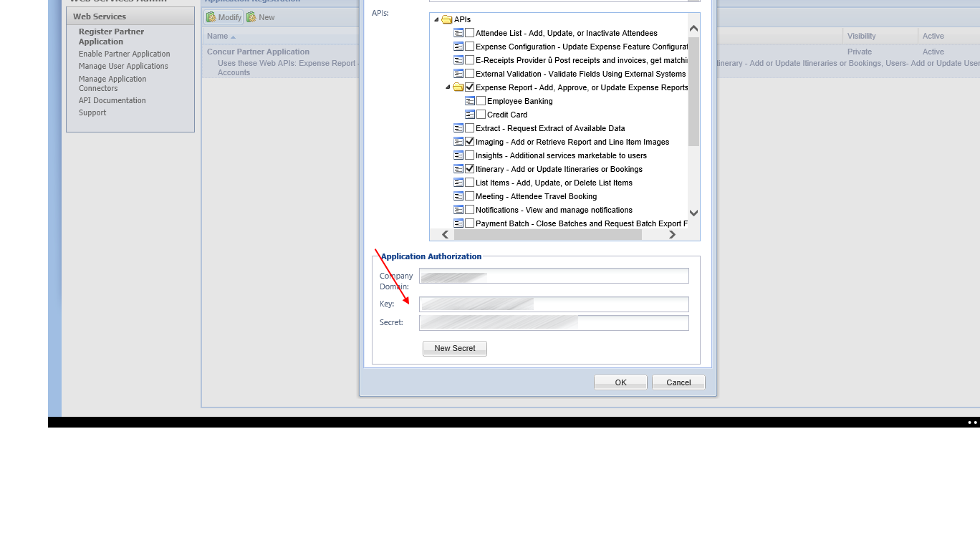Click the E-Receipts Provider API item icon
This screenshot has height=550, width=980.
click(x=458, y=60)
